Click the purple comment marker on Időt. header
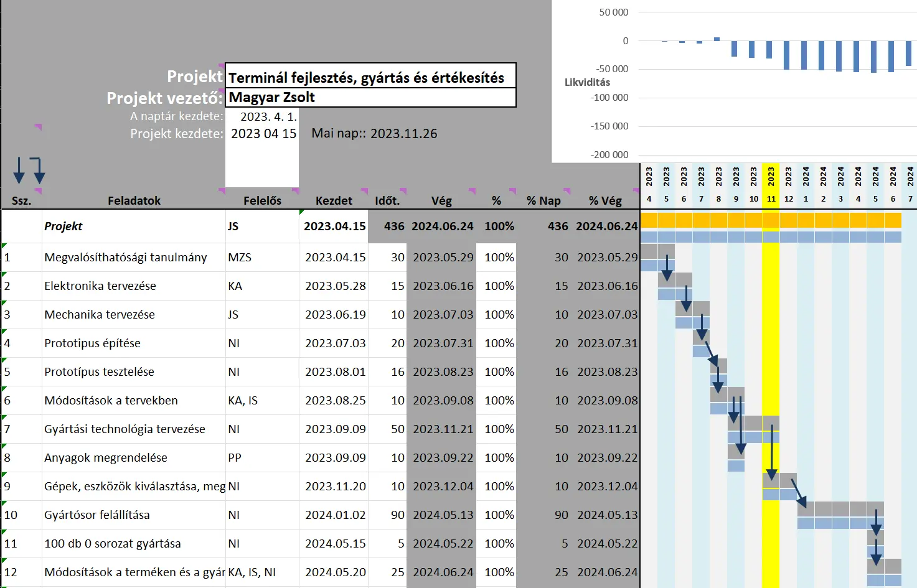917x588 pixels. click(403, 191)
